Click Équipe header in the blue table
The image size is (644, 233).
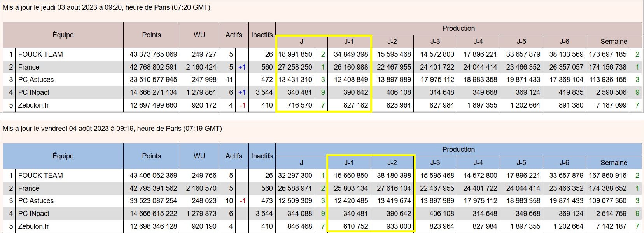63,156
